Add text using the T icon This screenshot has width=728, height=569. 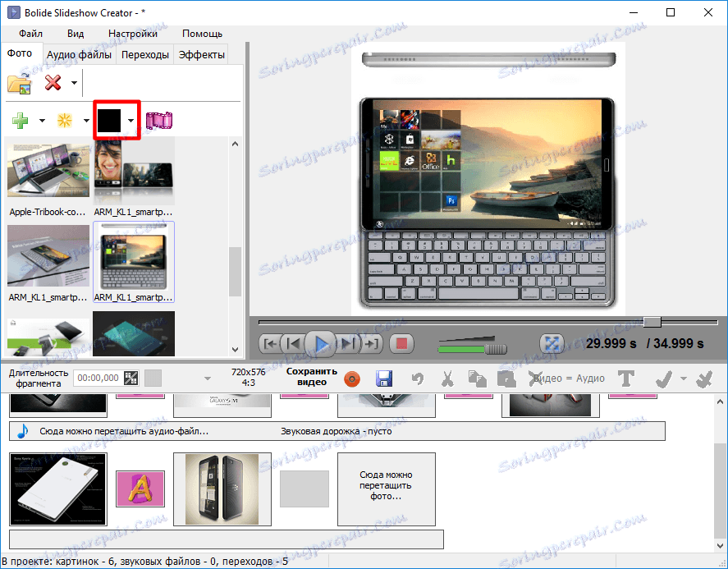point(626,378)
